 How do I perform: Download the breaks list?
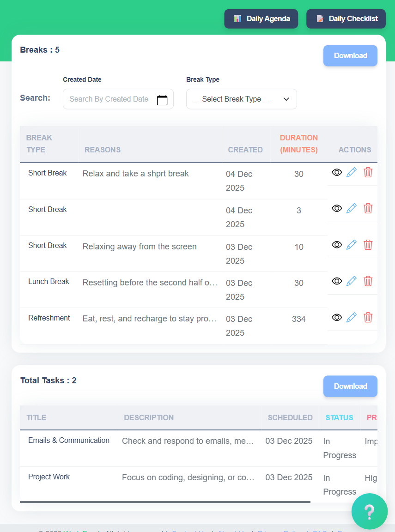[x=350, y=55]
